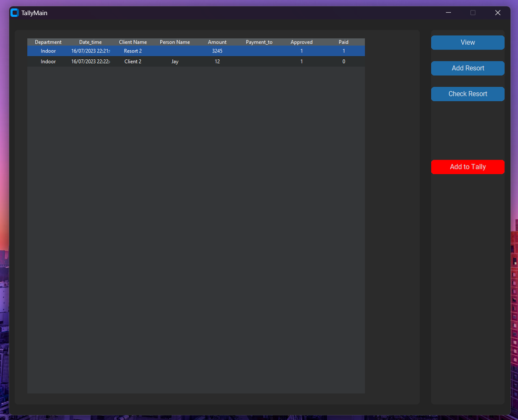Click Approved value in the Client 2 row
The image size is (518, 420).
coord(301,61)
